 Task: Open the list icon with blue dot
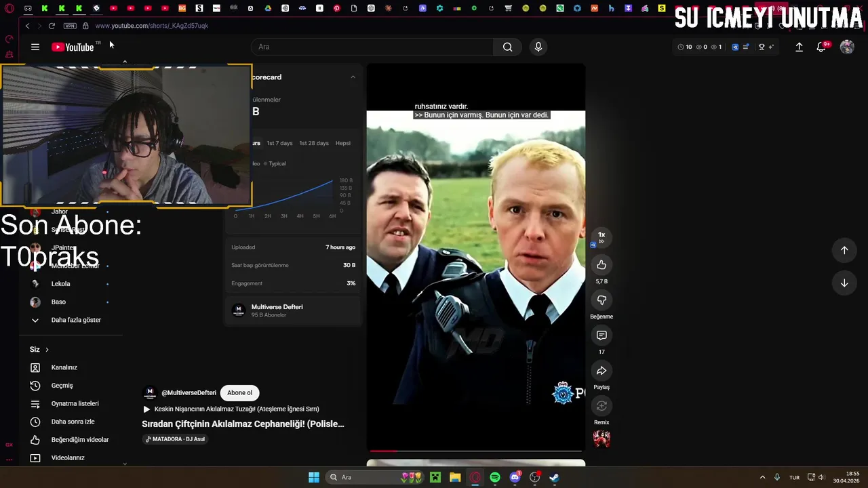click(x=746, y=47)
